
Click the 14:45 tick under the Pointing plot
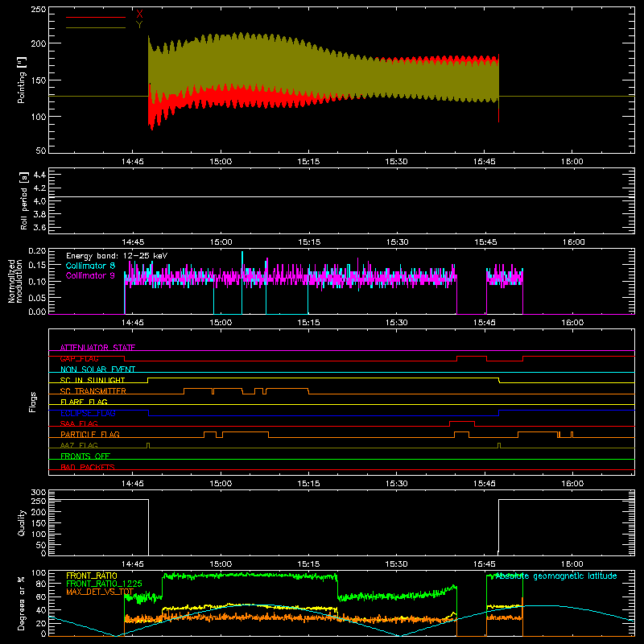133,162
